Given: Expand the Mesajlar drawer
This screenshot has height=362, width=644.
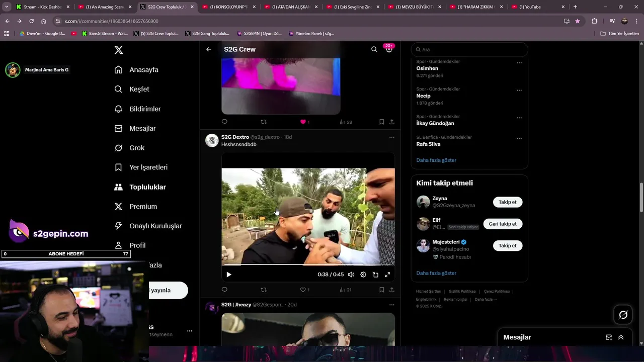Looking at the screenshot, I should [621, 337].
